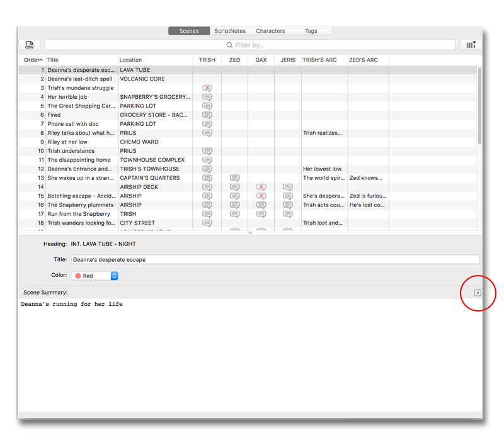Click the Filter by search field
504x438 pixels.
pyautogui.click(x=250, y=45)
